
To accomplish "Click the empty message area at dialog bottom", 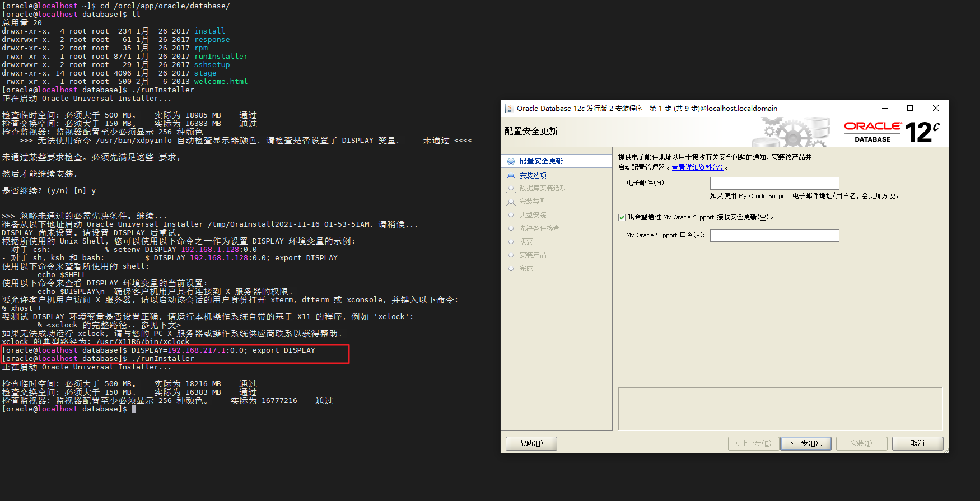I will pyautogui.click(x=780, y=409).
